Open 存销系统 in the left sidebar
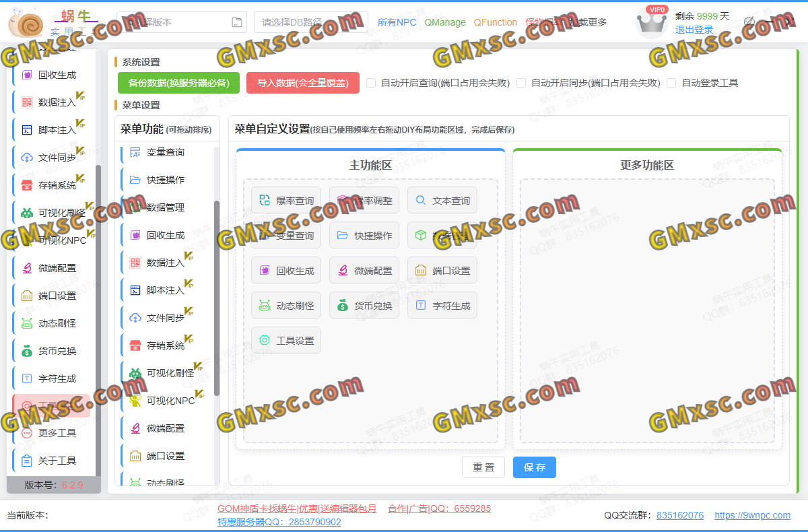Viewport: 808px width, 532px height. click(51, 185)
